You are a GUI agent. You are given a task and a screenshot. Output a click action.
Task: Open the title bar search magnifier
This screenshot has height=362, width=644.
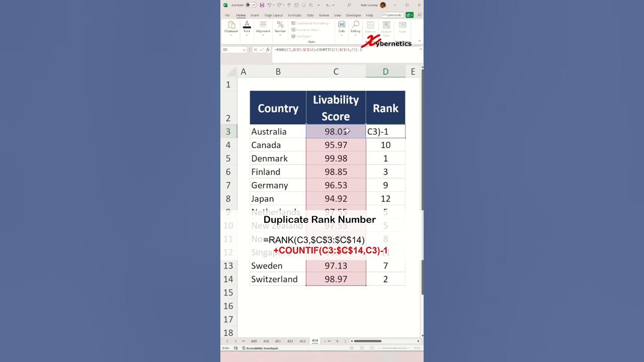pos(349,5)
